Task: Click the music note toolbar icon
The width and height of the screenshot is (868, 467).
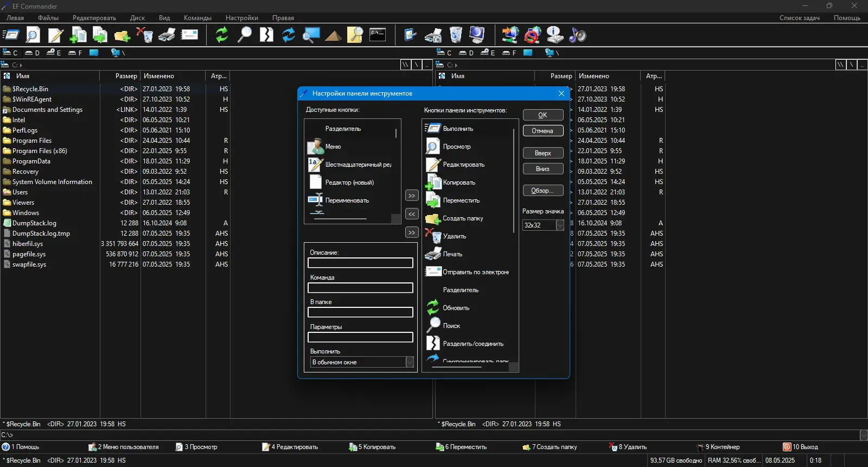Action: point(577,35)
